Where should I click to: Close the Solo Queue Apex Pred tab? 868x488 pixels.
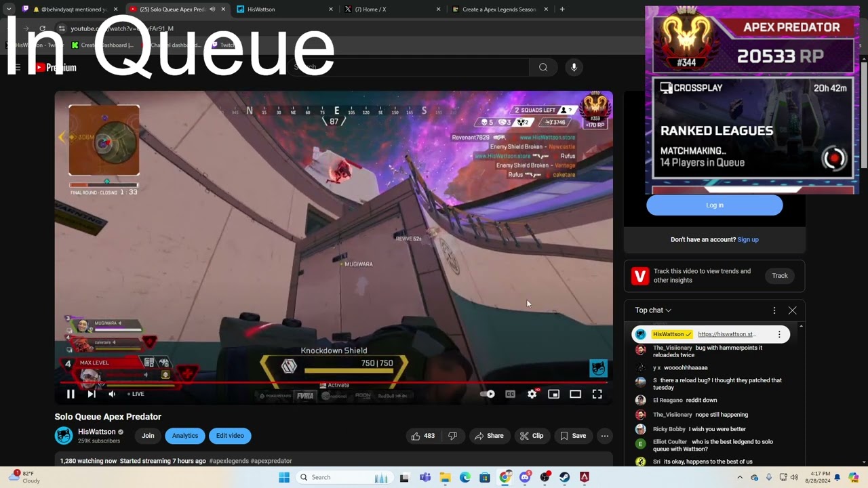[223, 9]
